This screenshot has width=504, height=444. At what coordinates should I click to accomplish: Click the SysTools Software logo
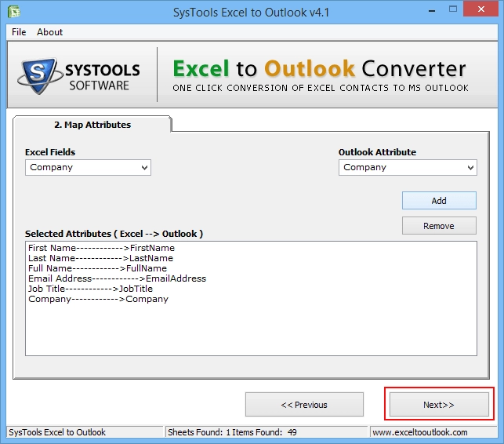(79, 76)
